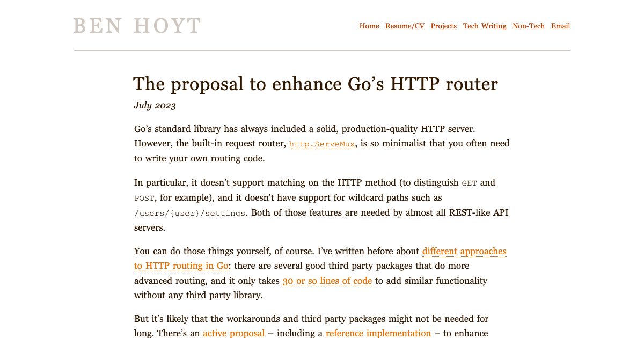Click the horizontal divider under the header
Screen dimensions: 644x338
(x=322, y=50)
